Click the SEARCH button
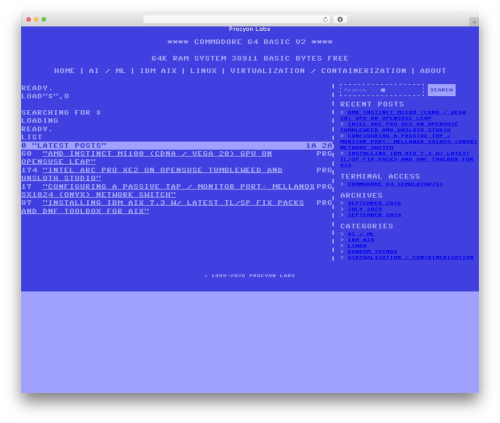 click(x=442, y=90)
